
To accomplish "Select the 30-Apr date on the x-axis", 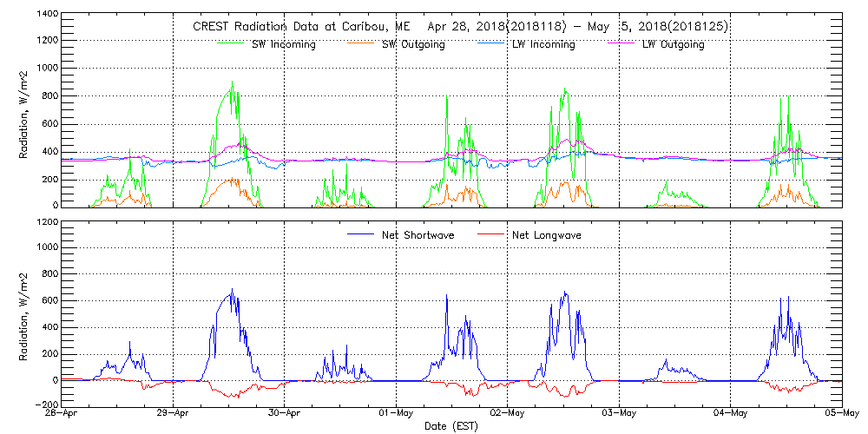I will (285, 413).
